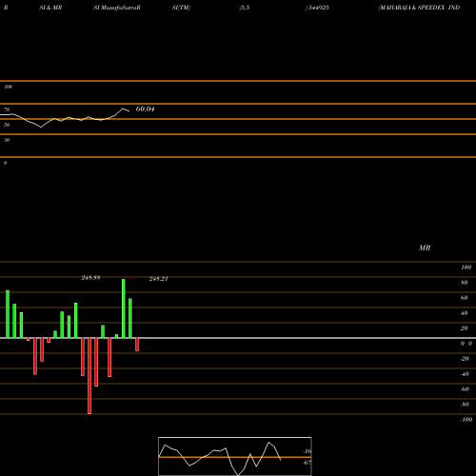Image resolution: width=476 pixels, height=476 pixels.
Task: Click the -67 label in the mini chart
Action: [307, 463]
